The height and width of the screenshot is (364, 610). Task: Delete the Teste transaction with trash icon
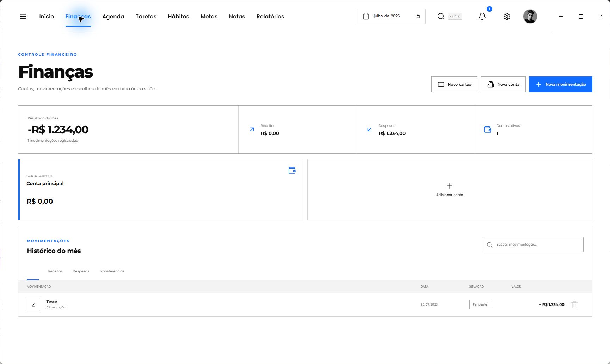(574, 304)
